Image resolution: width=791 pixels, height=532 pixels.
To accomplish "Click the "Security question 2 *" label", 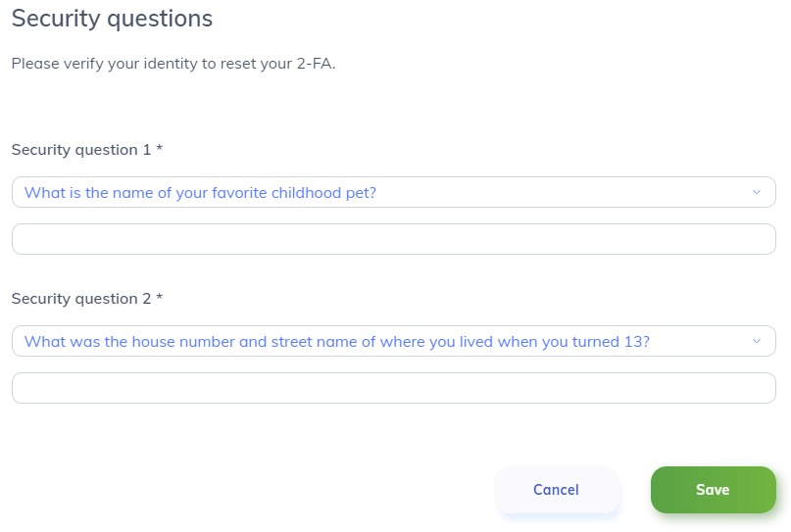I will [81, 299].
